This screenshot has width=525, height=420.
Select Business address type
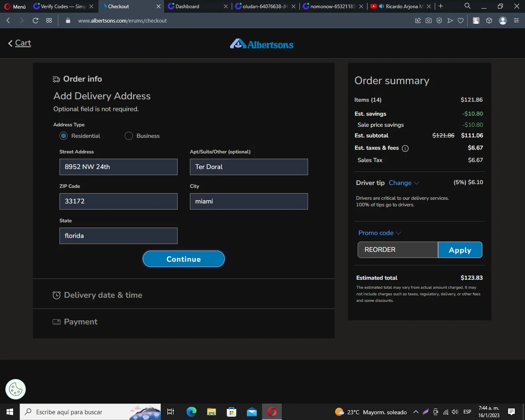click(x=129, y=136)
